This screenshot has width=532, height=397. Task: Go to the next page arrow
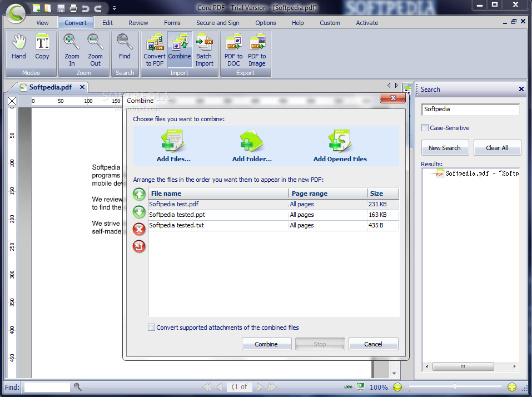pyautogui.click(x=260, y=387)
